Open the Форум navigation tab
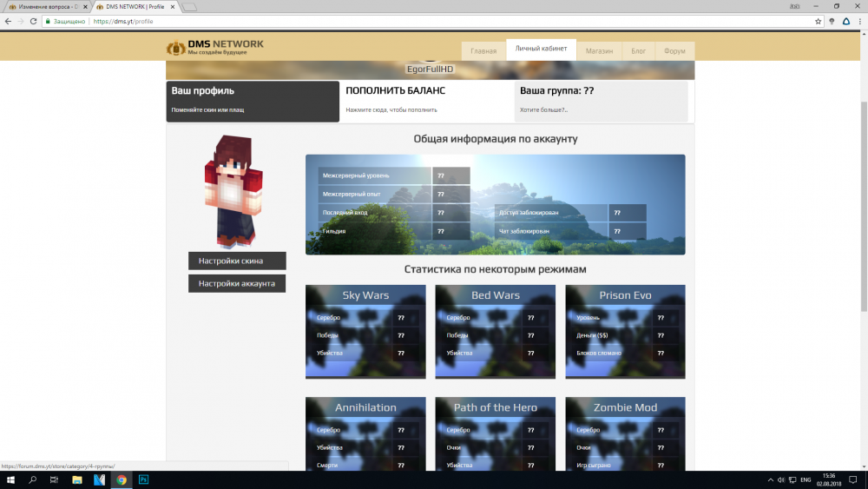The image size is (868, 489). point(674,51)
